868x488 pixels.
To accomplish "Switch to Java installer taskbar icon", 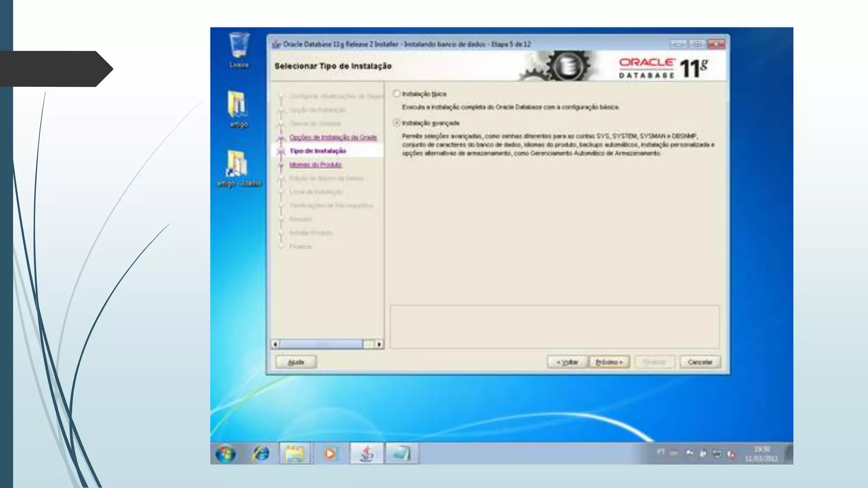I will click(x=367, y=454).
